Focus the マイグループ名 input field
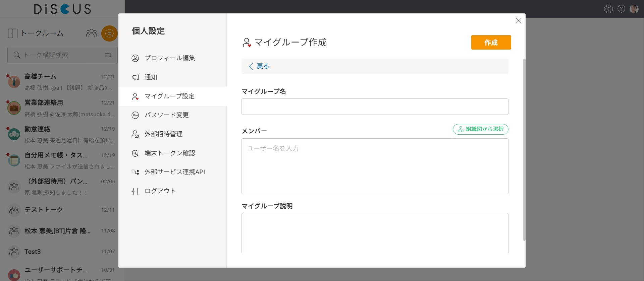This screenshot has width=644, height=281. point(375,107)
